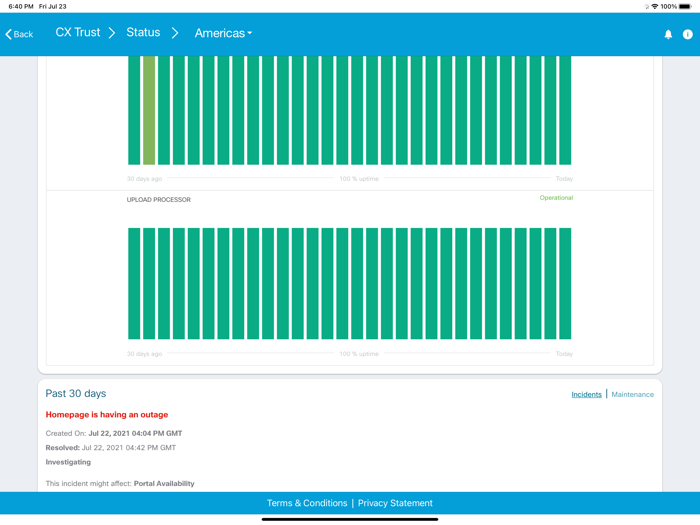700x525 pixels.
Task: Open Terms & Conditions link
Action: (x=307, y=503)
